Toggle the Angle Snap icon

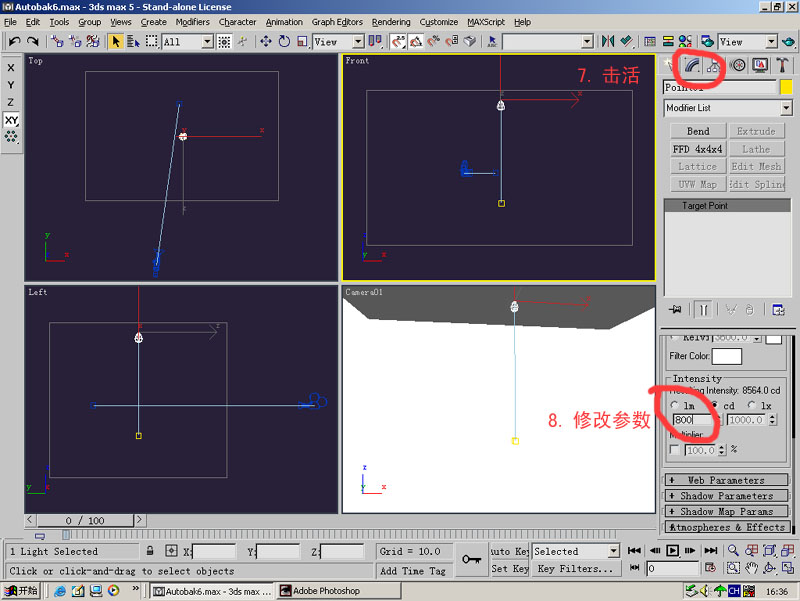[416, 41]
